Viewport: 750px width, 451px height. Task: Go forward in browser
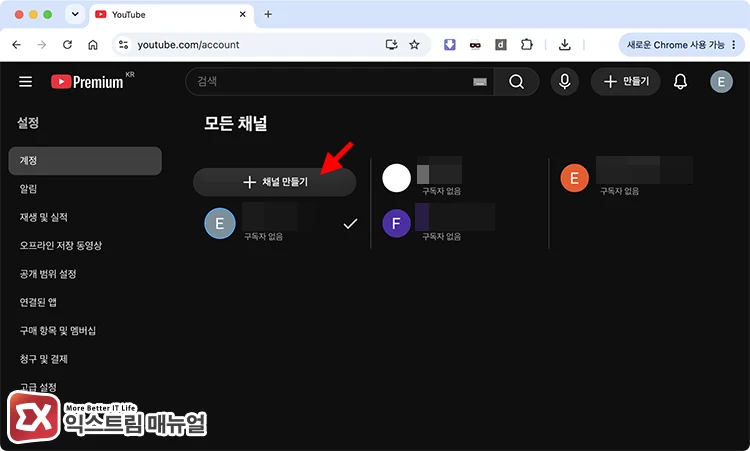pos(42,44)
